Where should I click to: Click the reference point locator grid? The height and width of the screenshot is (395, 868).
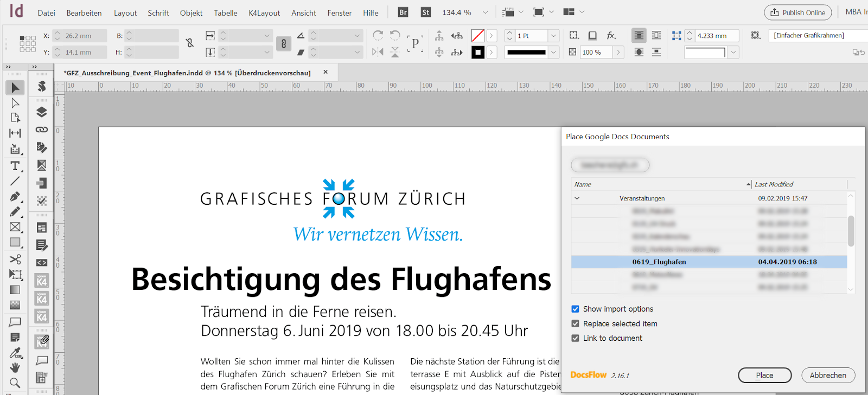28,44
